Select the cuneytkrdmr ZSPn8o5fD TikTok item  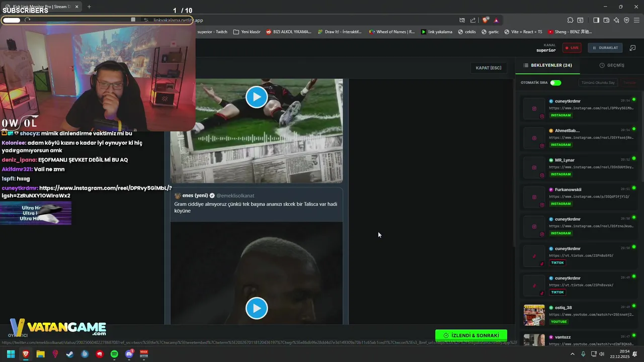tap(579, 255)
